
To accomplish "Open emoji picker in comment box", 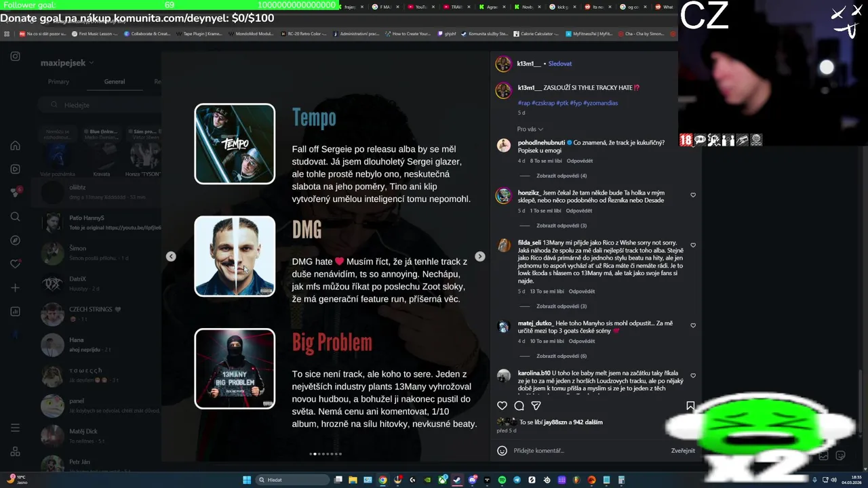I will point(502,451).
